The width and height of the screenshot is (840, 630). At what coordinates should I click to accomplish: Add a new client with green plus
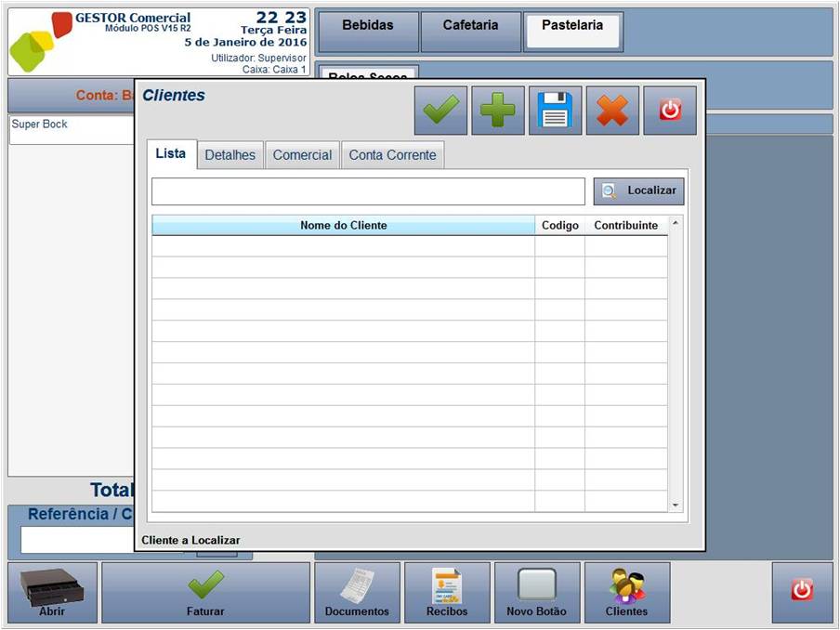point(498,111)
